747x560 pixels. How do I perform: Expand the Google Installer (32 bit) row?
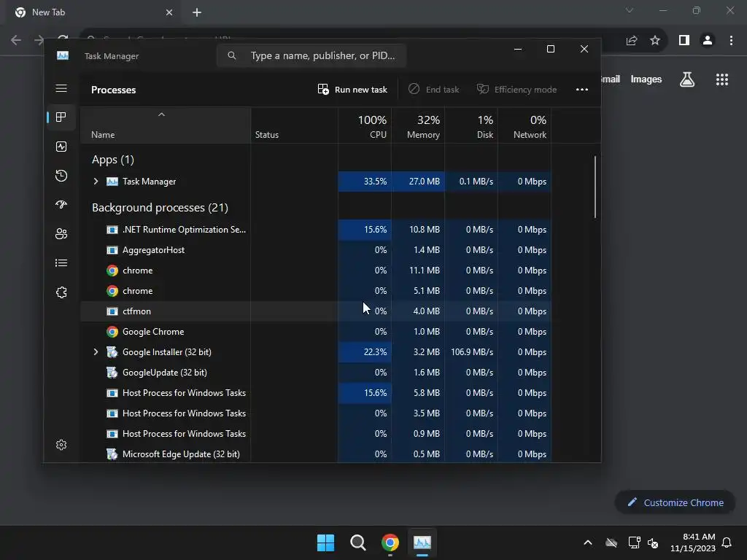click(x=96, y=352)
